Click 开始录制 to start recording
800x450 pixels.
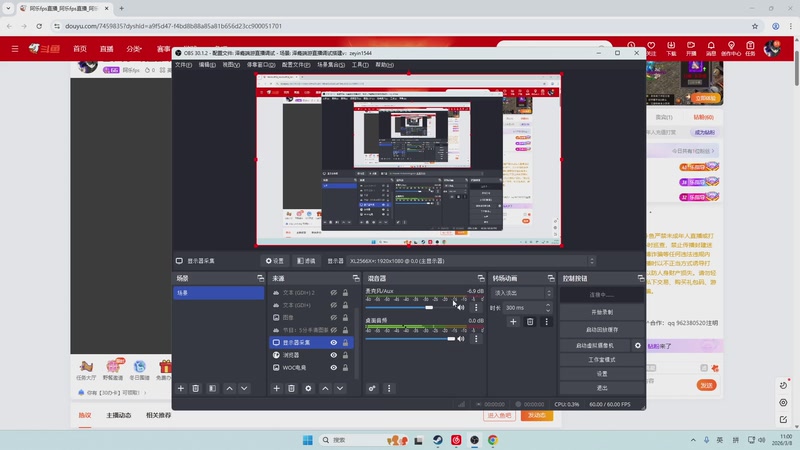(602, 312)
